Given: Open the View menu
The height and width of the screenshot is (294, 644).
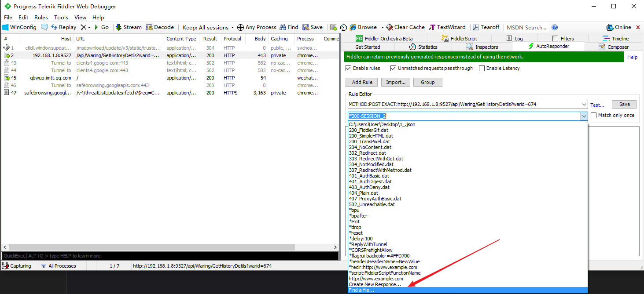Looking at the screenshot, I should point(80,18).
